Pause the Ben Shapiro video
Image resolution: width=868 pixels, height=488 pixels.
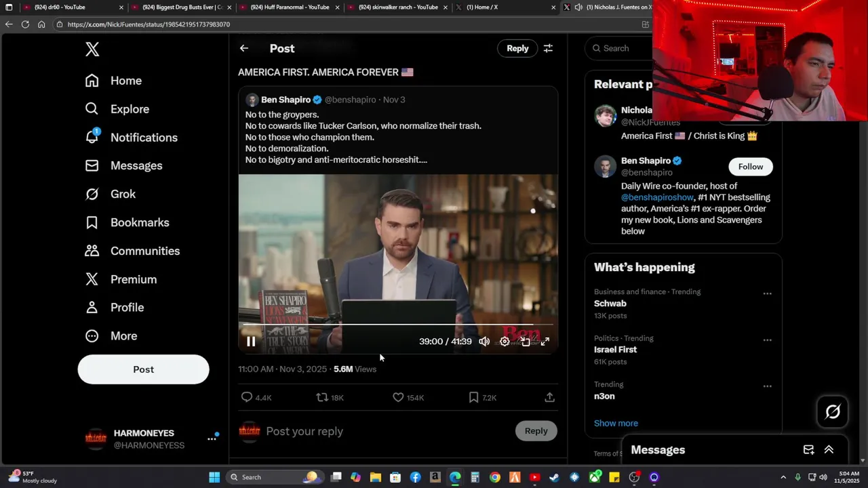[x=251, y=342]
